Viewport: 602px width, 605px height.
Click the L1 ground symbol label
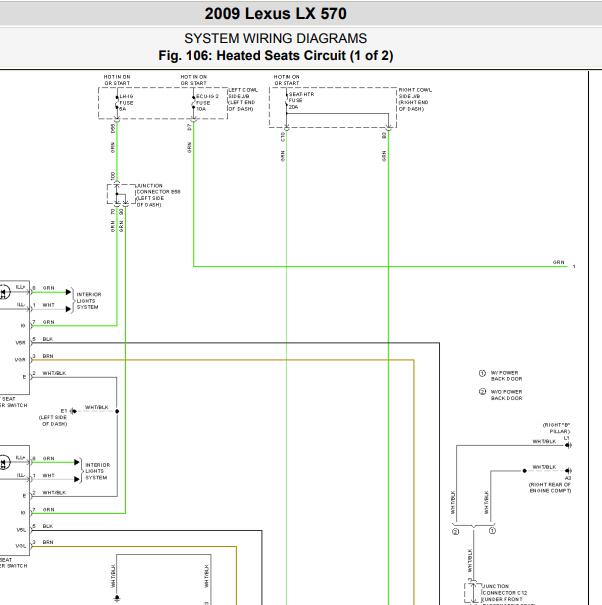(566, 438)
